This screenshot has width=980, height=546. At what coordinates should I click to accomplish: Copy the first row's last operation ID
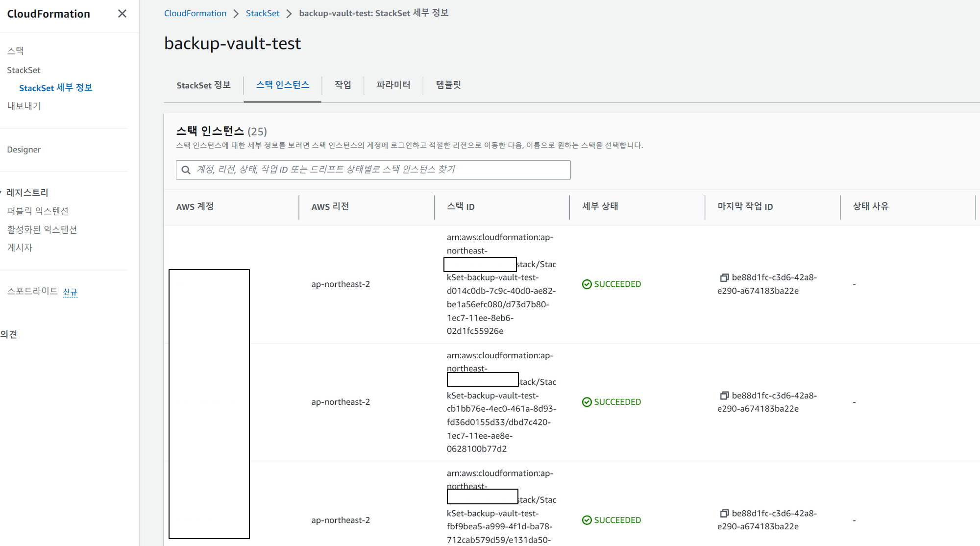tap(724, 277)
